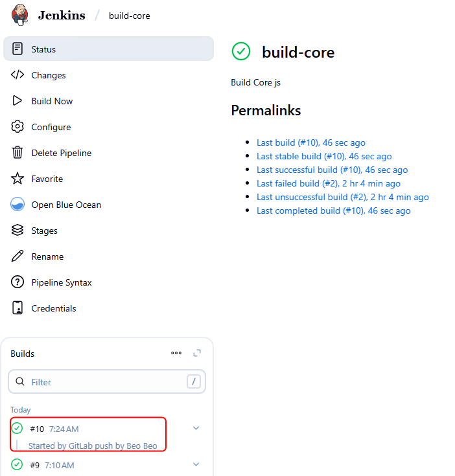Expand the Builds panel to full view
Viewport: 455px width, 476px height.
197,353
